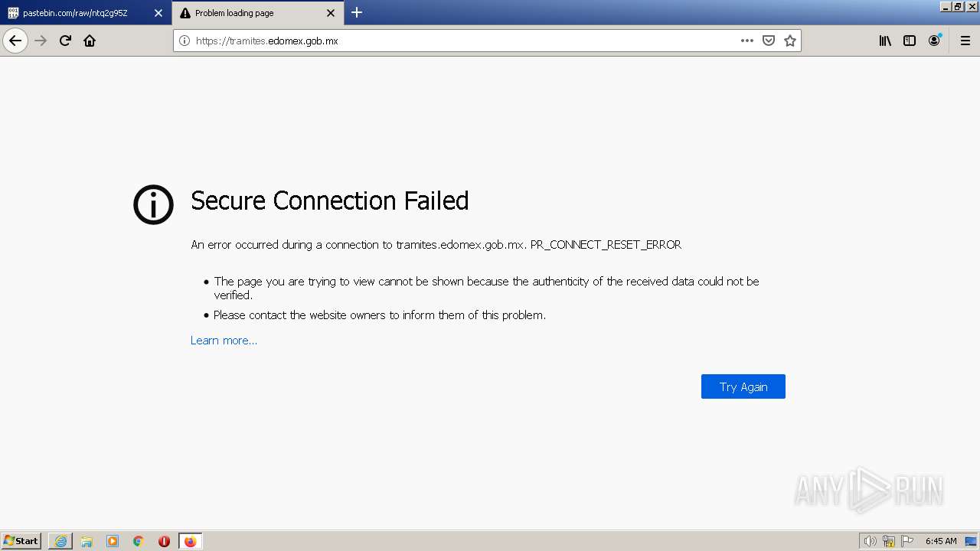Image resolution: width=980 pixels, height=551 pixels.
Task: Click the Back navigation arrow
Action: [15, 41]
